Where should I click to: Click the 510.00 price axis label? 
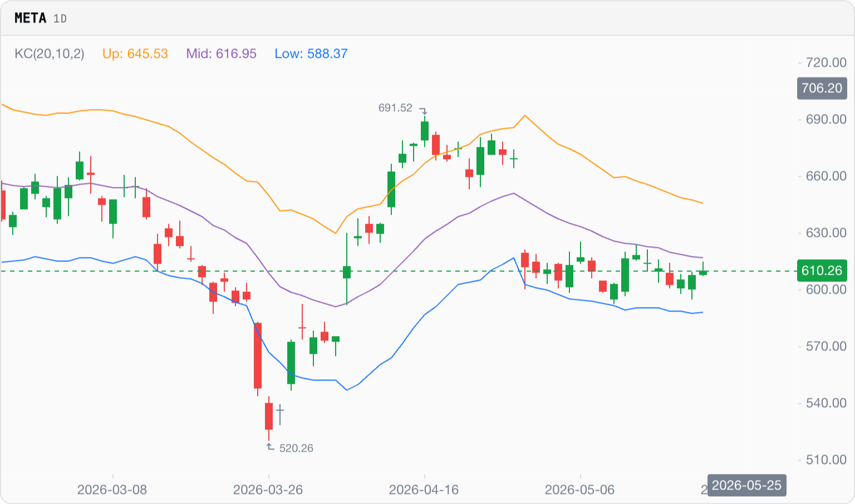[x=826, y=459]
